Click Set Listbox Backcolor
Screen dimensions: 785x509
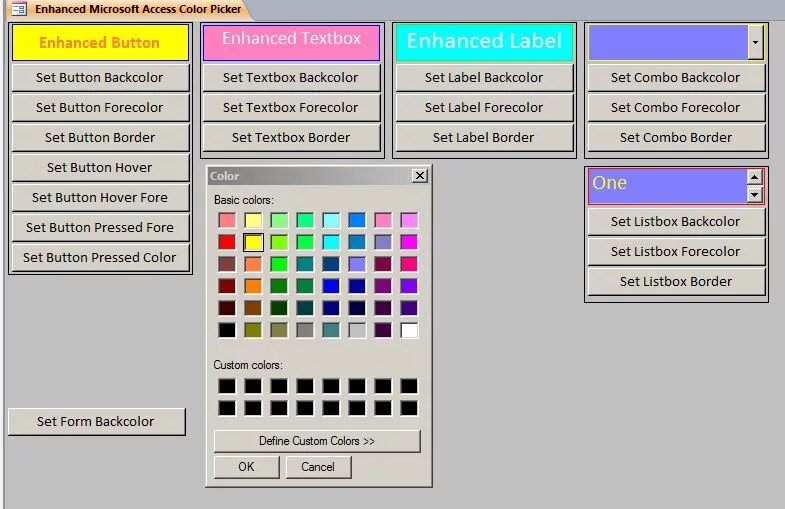pyautogui.click(x=676, y=222)
